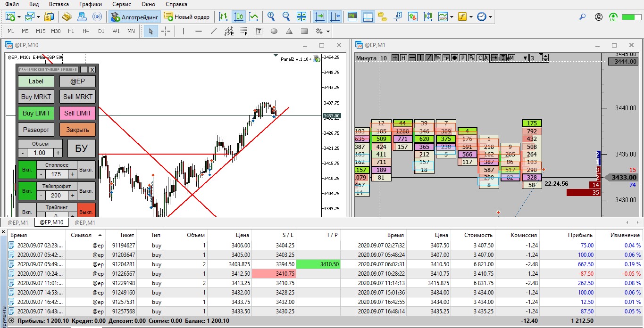The width and height of the screenshot is (644, 328).
Task: Zoom in the chart
Action: 271,16
